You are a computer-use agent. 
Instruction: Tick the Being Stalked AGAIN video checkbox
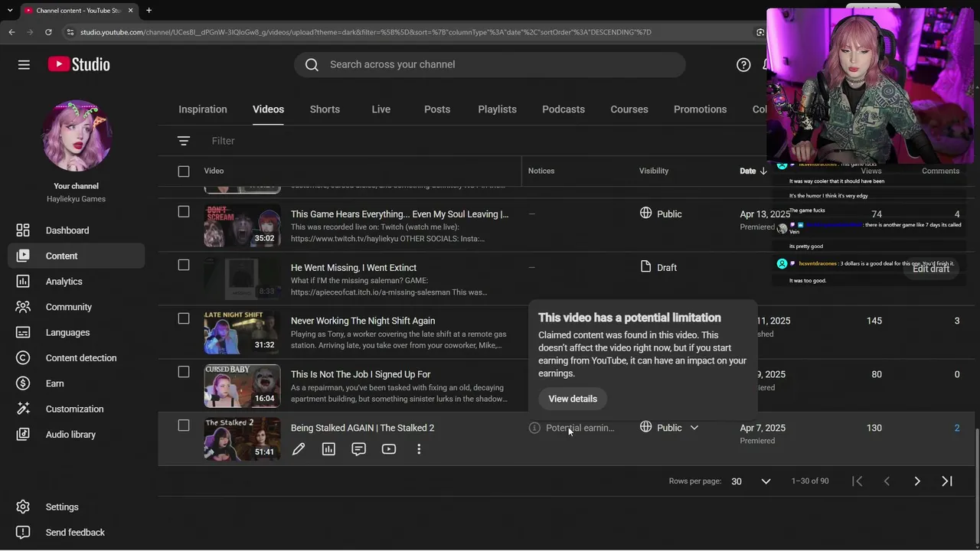point(184,425)
